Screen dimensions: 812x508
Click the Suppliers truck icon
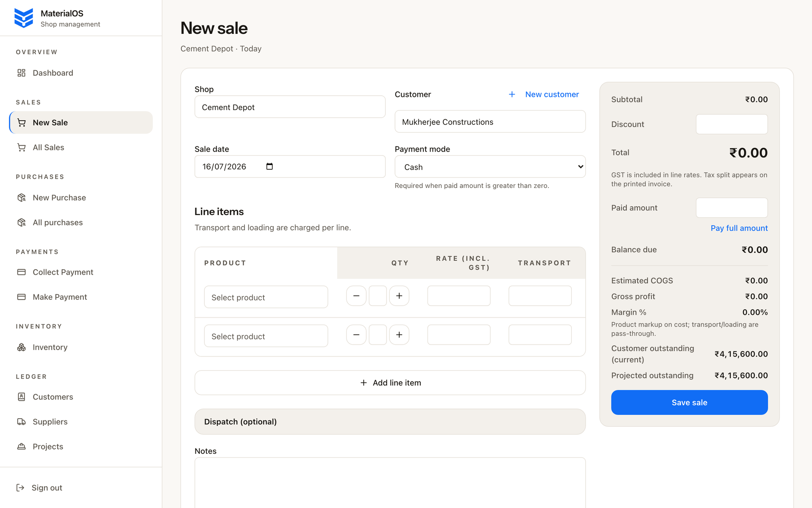[22, 422]
